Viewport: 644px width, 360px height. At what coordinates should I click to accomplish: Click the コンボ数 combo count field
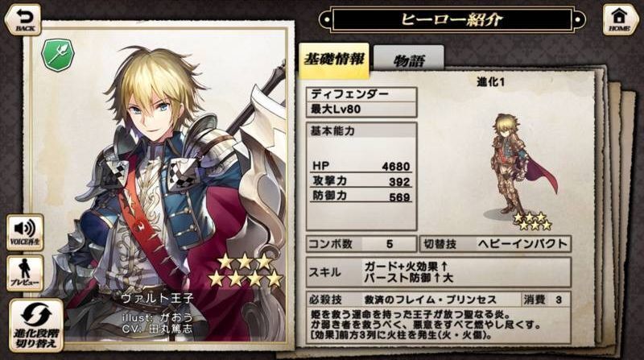[x=361, y=244]
